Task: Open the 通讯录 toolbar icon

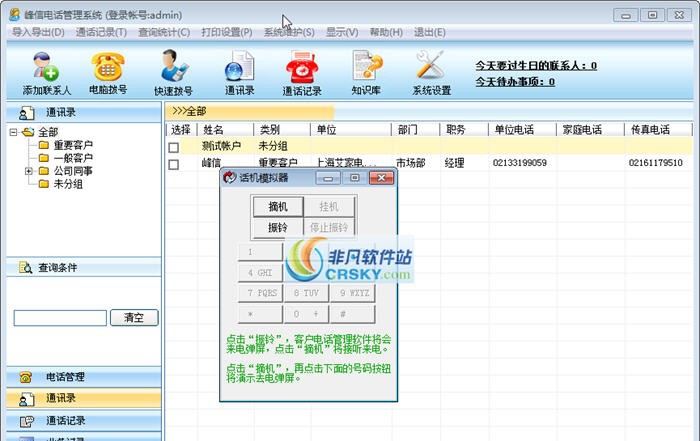Action: [239, 74]
